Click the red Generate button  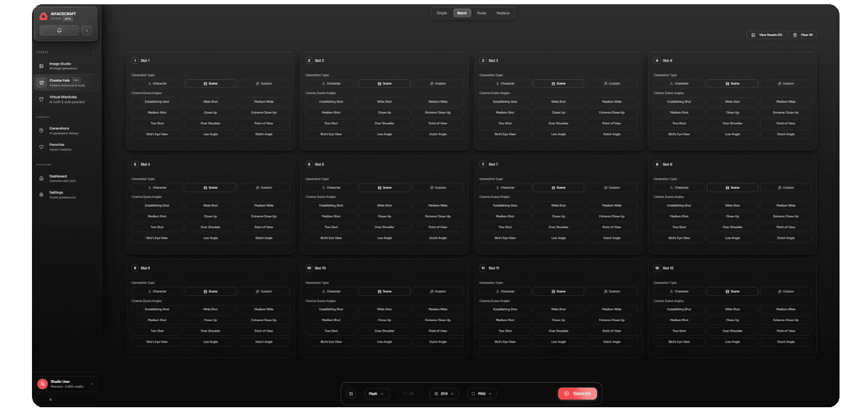[577, 393]
